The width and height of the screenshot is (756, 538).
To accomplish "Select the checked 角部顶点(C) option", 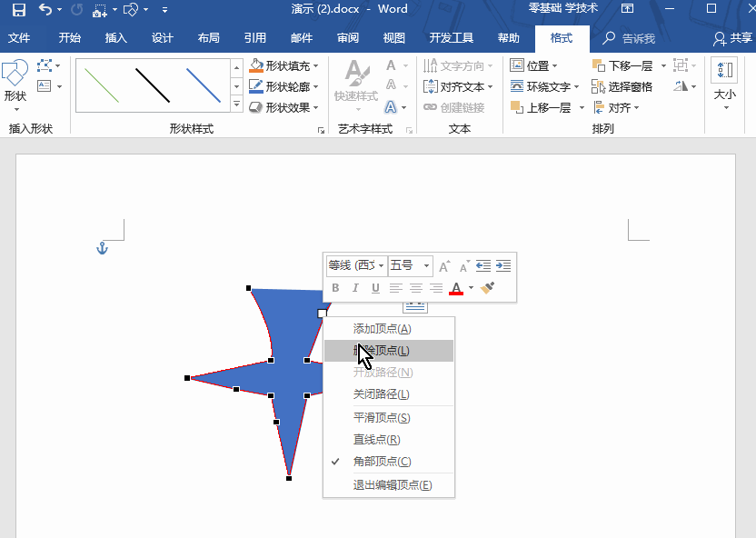I will click(389, 462).
